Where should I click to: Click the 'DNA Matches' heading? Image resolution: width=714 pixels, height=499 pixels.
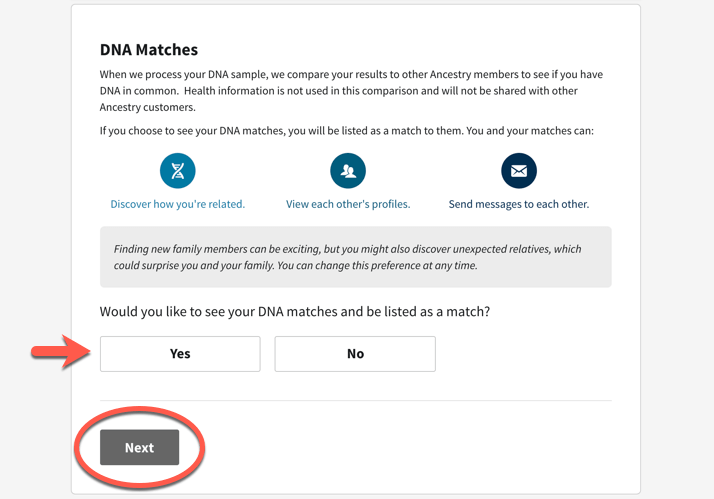149,49
